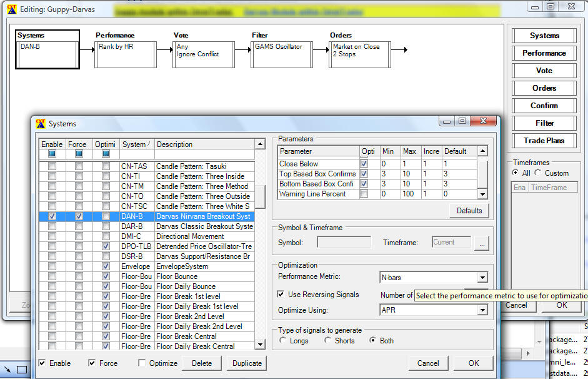588x379 pixels.
Task: Click the Duplicate button
Action: coord(247,363)
